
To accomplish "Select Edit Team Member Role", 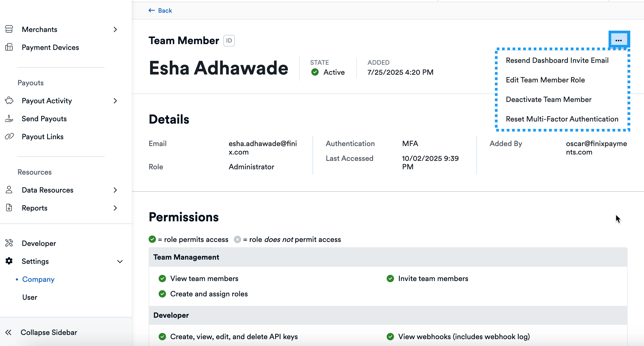I will (545, 80).
